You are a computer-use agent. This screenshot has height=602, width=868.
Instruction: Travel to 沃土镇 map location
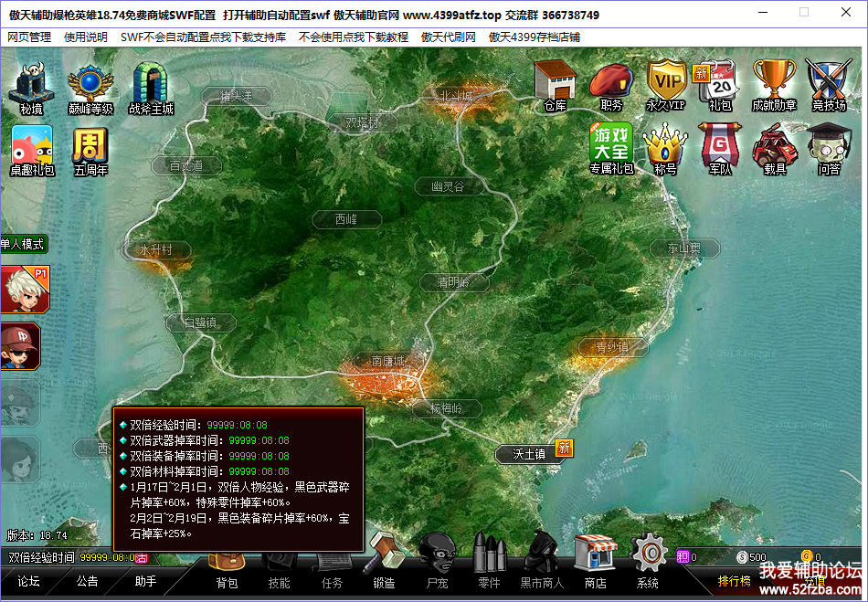528,453
